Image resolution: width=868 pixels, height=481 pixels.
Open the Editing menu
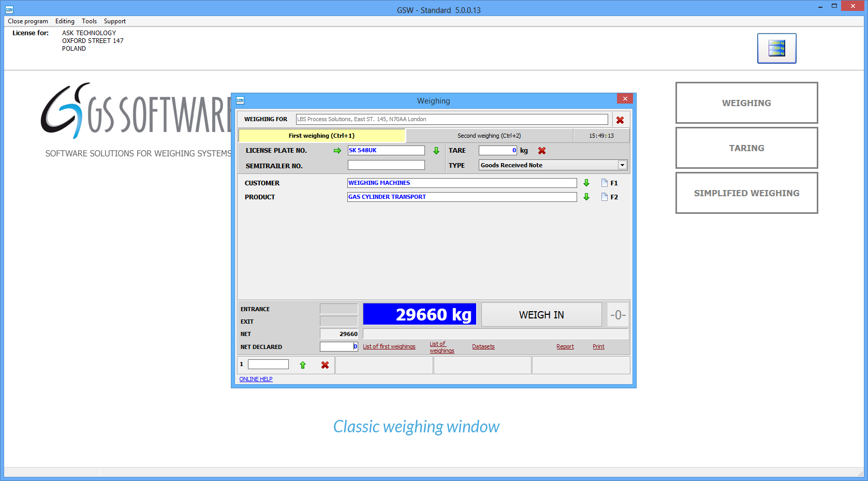65,21
